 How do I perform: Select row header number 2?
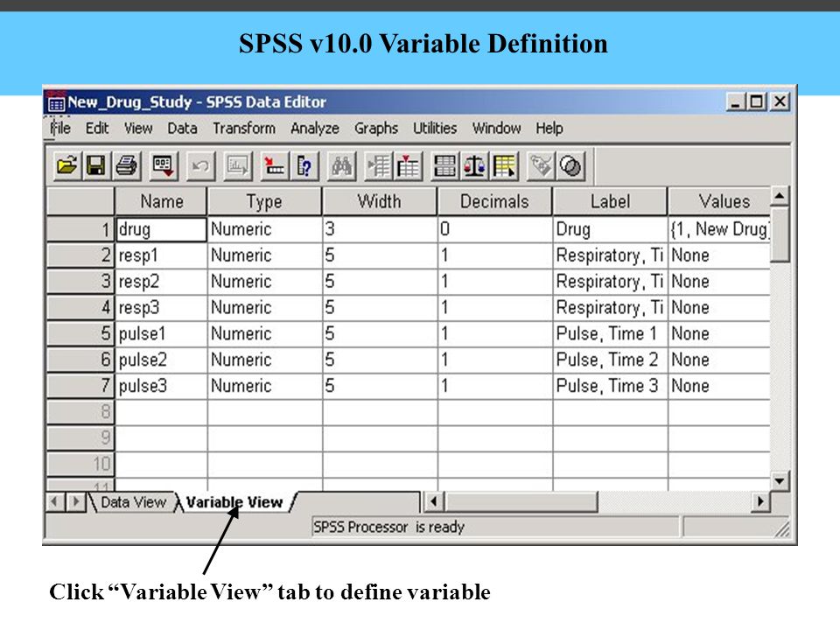click(x=80, y=255)
